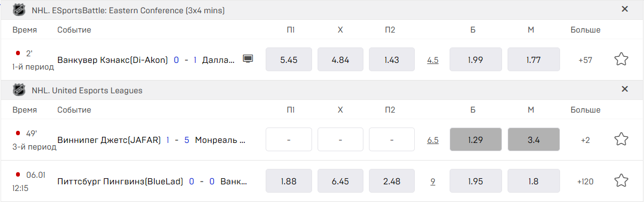644x202 pixels.
Task: Pick П2 odds 1.43 in Vancouver match
Action: tap(392, 60)
